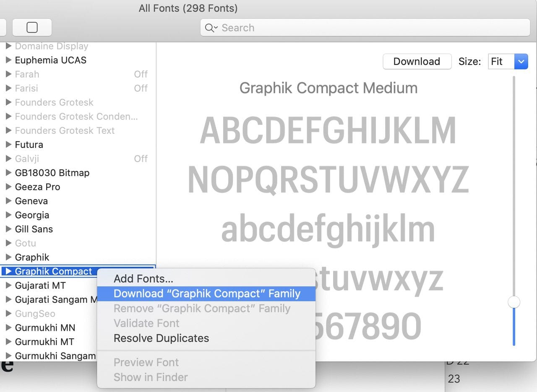Viewport: 537px width, 392px height.
Task: Expand the Georgia disclosure triangle
Action: point(8,215)
